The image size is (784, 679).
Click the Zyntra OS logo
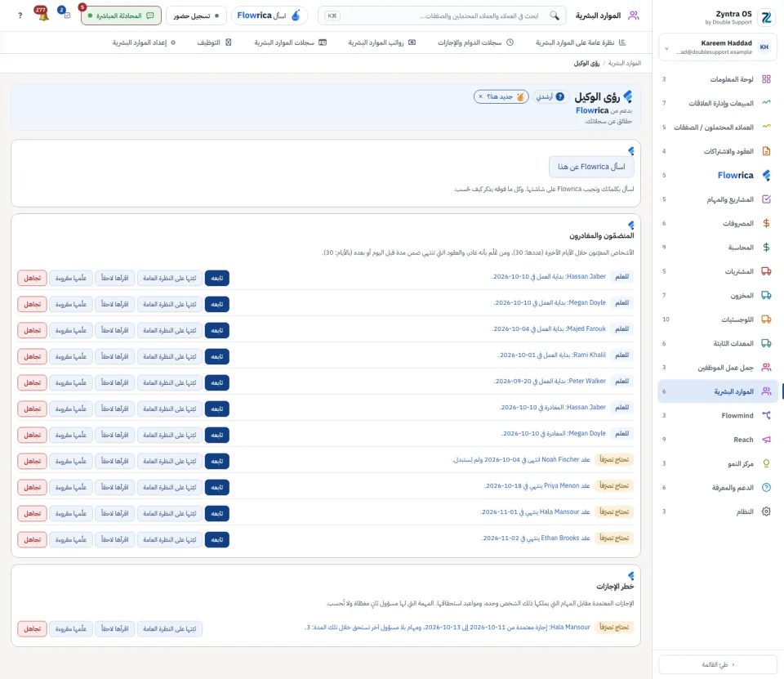point(766,17)
